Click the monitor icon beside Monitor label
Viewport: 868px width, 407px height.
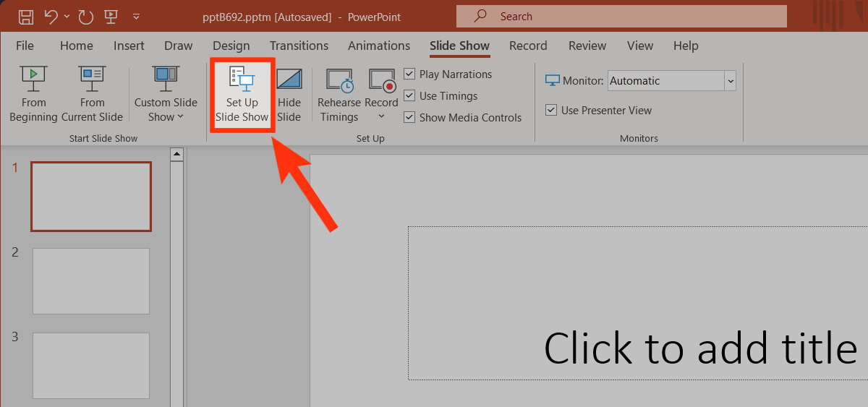coord(553,80)
